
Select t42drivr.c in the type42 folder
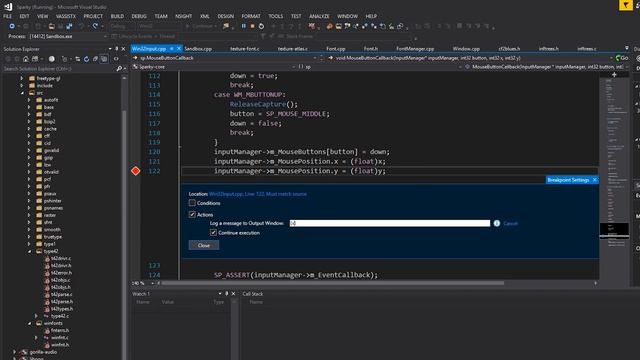61,258
